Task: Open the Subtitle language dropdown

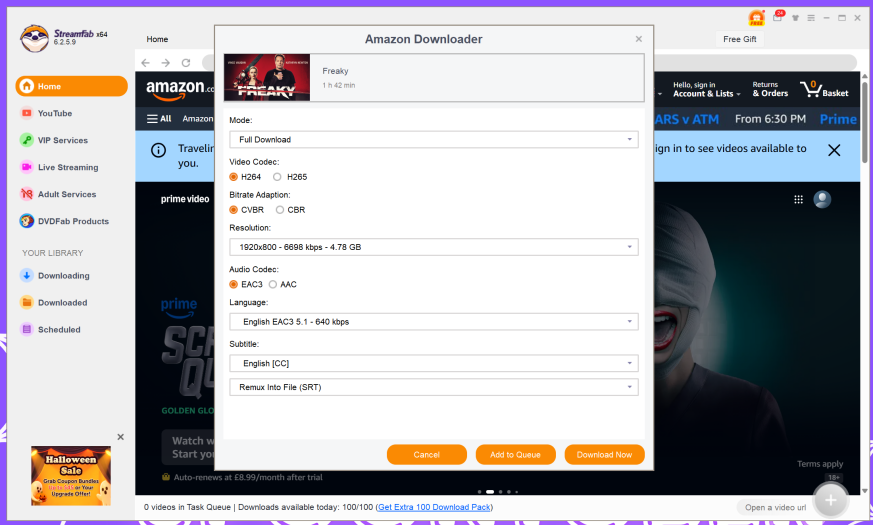Action: (x=434, y=364)
